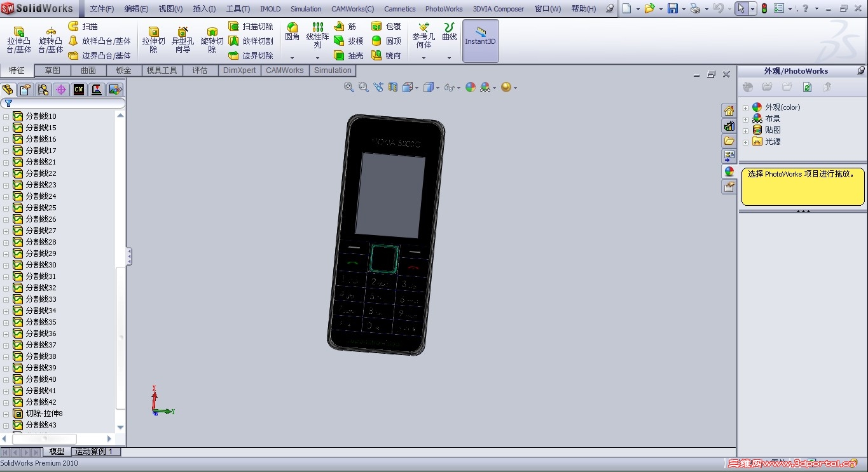The width and height of the screenshot is (868, 472).
Task: Open the 文件(F) menu
Action: (102, 9)
